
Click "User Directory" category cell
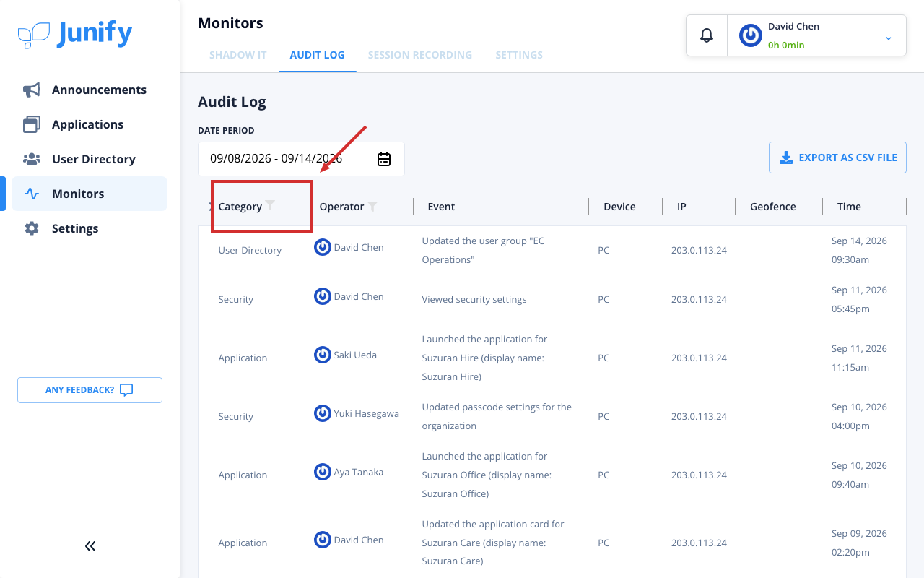[x=250, y=250]
